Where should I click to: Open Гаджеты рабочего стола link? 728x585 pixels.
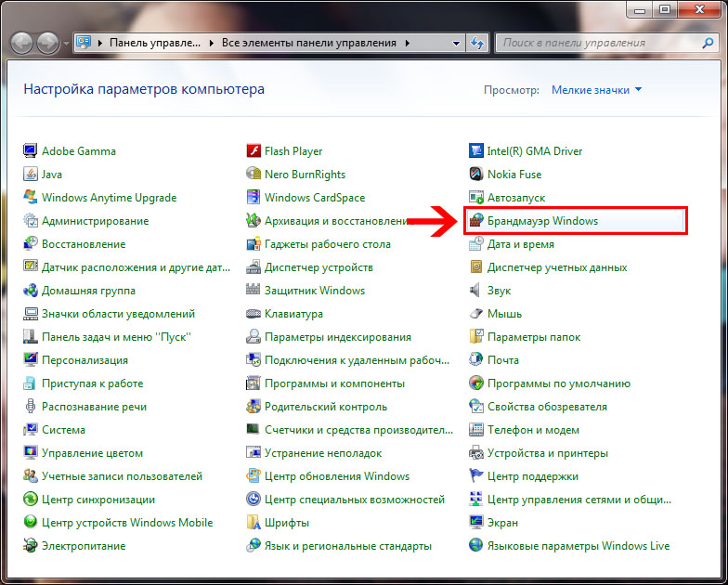click(x=327, y=244)
